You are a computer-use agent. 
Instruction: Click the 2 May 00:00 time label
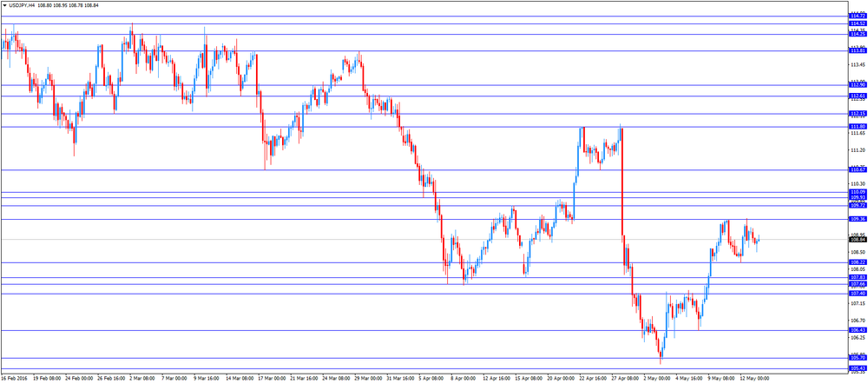(659, 379)
